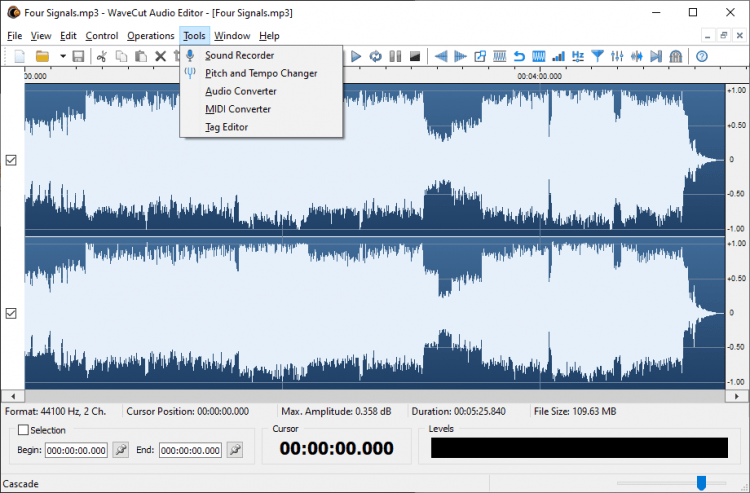Click the scissors Cut icon

pos(101,56)
